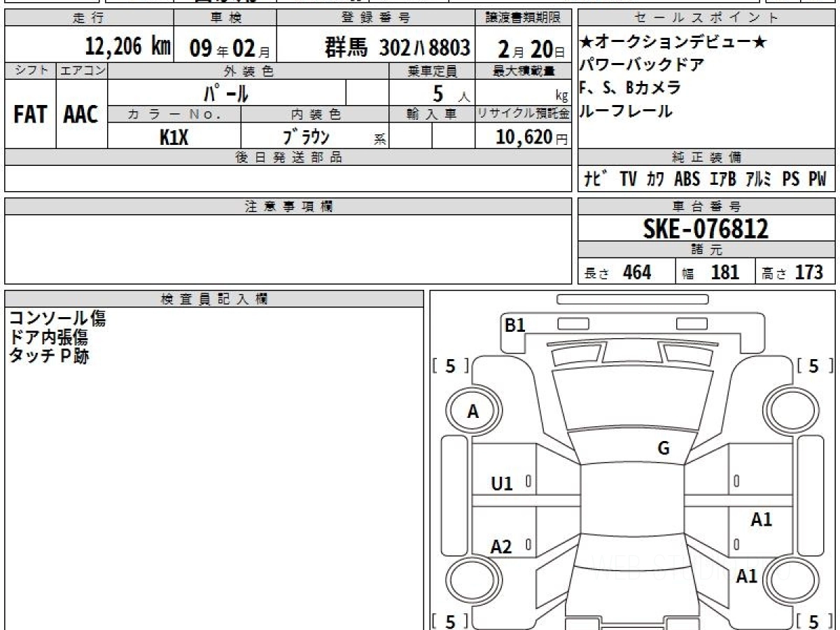This screenshot has width=840, height=630.
Task: Select the パワーバックドア sales point line
Action: (642, 65)
